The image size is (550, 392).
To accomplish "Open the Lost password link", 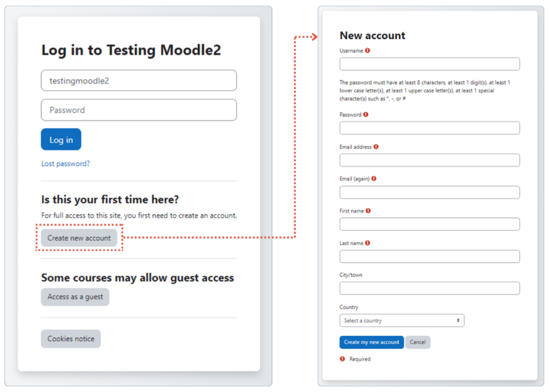I will (x=66, y=164).
